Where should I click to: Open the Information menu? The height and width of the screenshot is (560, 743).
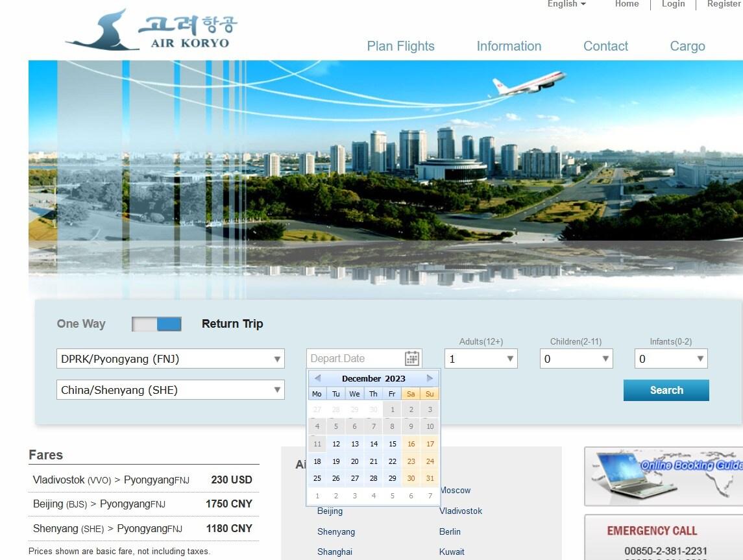coord(509,46)
